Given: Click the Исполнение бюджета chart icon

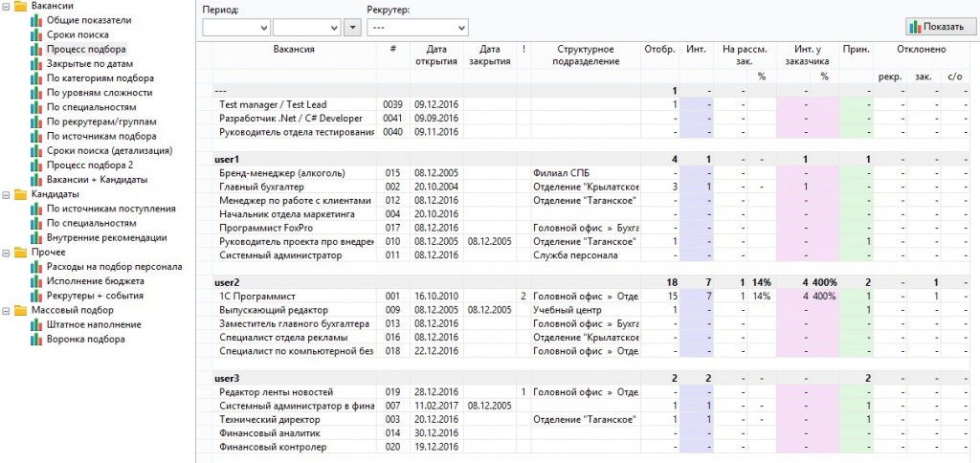Looking at the screenshot, I should pyautogui.click(x=37, y=280).
